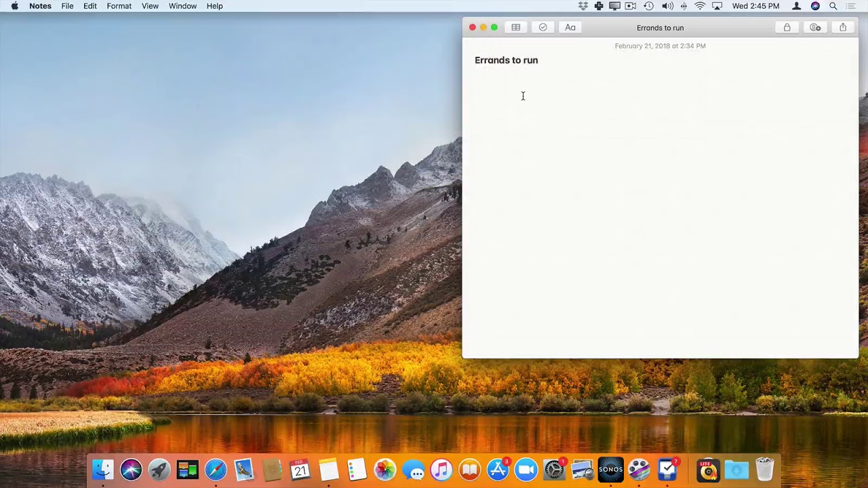Open the user account menu bar icon
Screen dimensions: 868x488
point(797,6)
